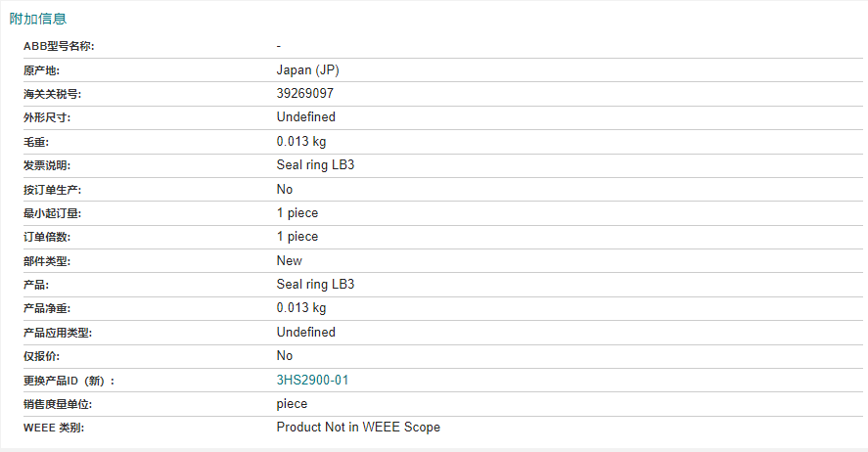Click the Japan (JP) origin value
The image size is (868, 452).
(x=307, y=70)
